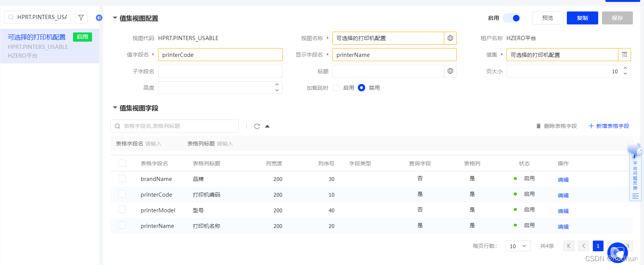
Task: Decrease 页大小 with the down stepper arrow
Action: pyautogui.click(x=625, y=74)
